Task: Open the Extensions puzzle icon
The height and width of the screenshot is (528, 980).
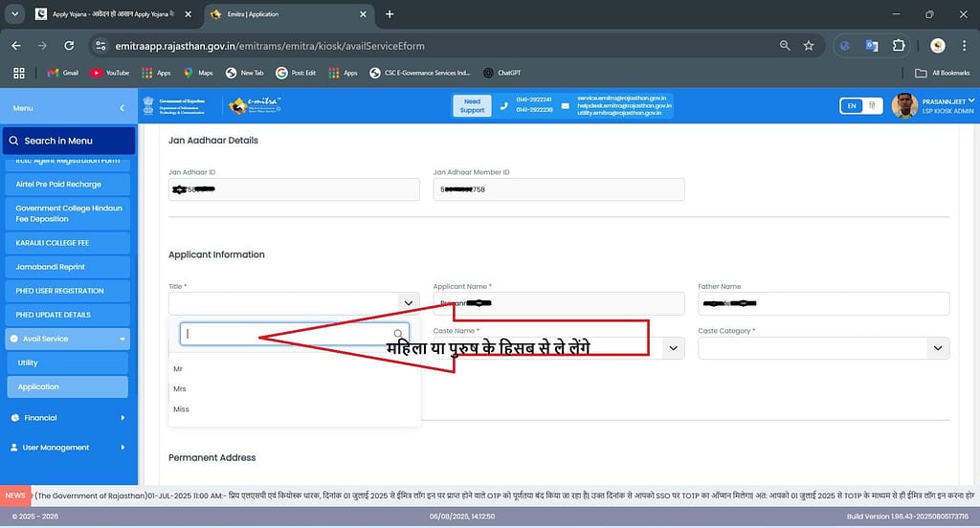Action: tap(899, 46)
